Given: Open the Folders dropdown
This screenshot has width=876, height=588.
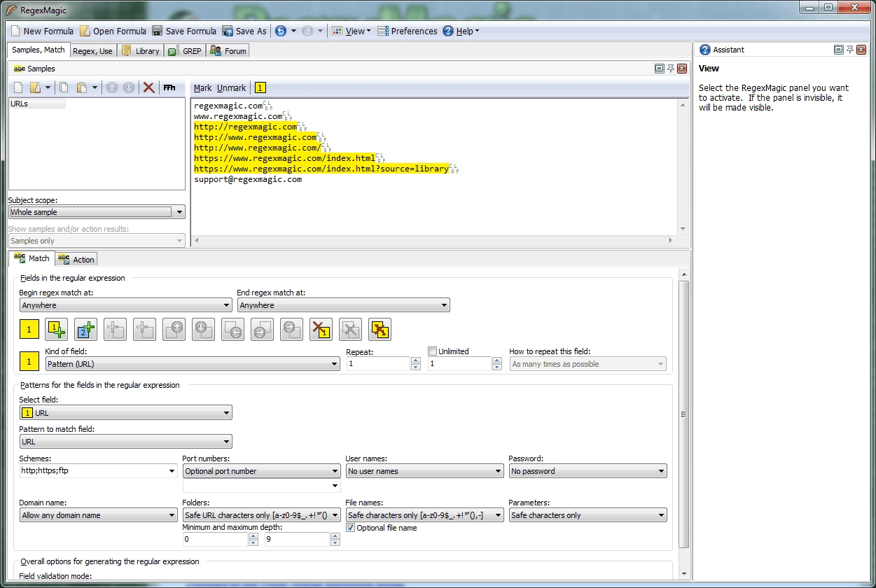Looking at the screenshot, I should tap(261, 515).
